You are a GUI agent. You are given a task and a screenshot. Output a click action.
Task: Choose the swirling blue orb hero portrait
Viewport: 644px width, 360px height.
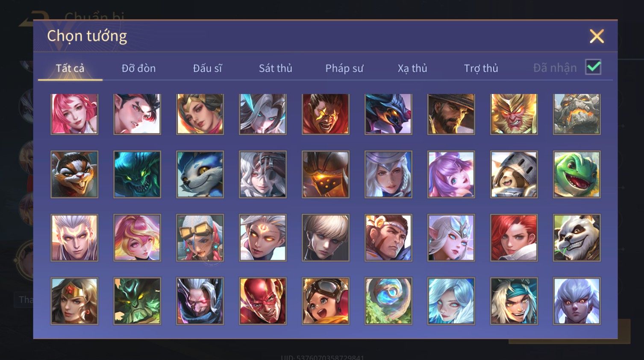(388, 301)
